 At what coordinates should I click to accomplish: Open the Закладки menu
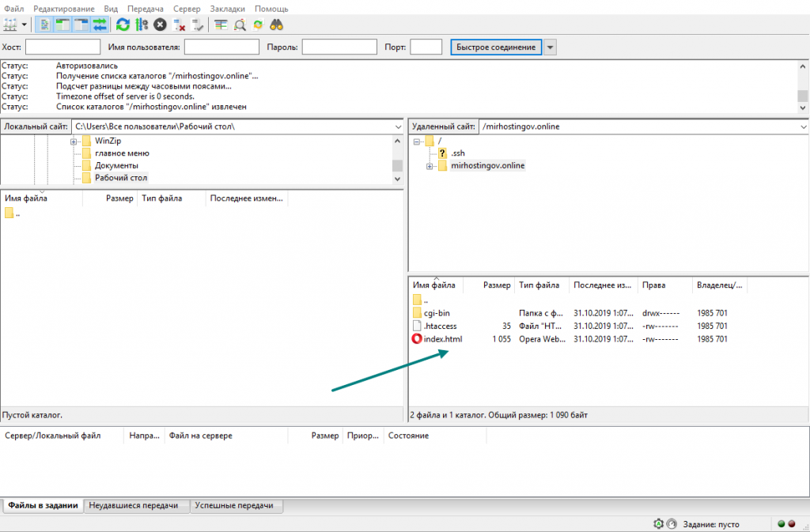click(227, 8)
